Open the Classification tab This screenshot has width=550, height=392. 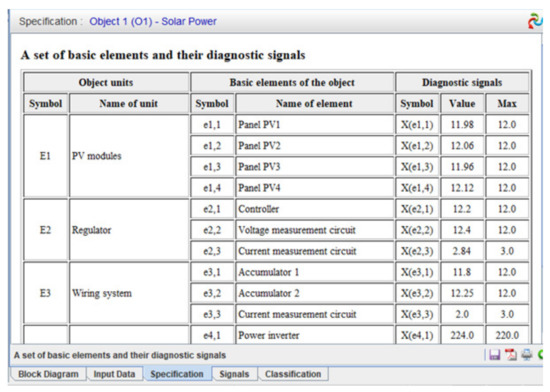[293, 374]
